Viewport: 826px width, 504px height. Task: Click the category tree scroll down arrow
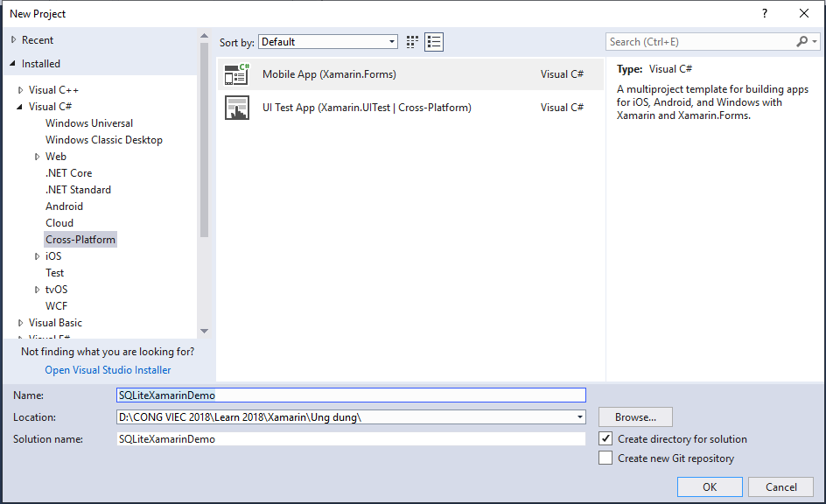[205, 332]
